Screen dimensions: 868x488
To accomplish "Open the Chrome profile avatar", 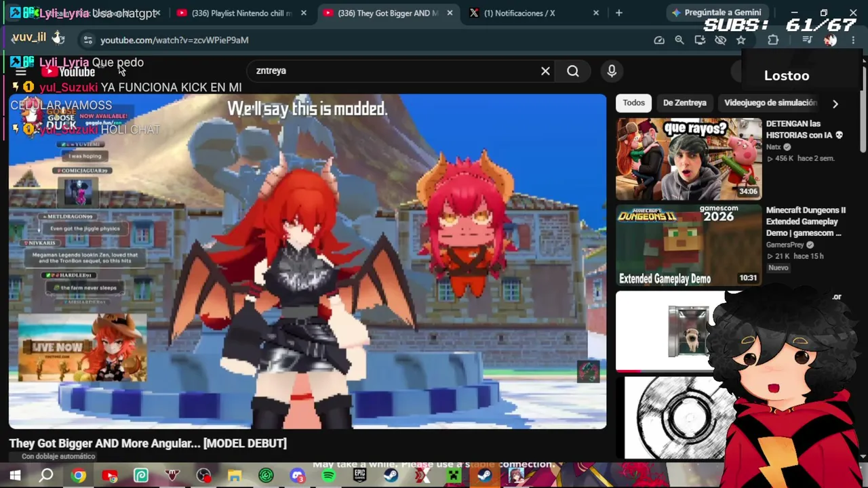I will [830, 40].
